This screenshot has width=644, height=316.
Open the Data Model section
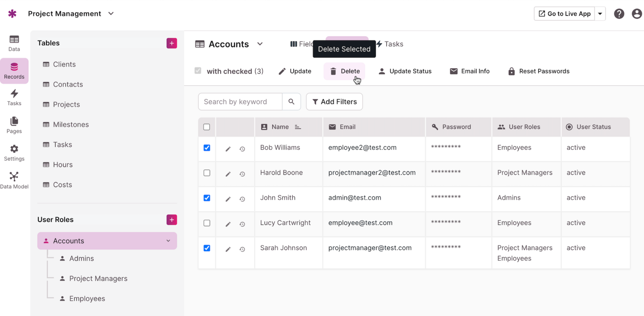point(14,178)
